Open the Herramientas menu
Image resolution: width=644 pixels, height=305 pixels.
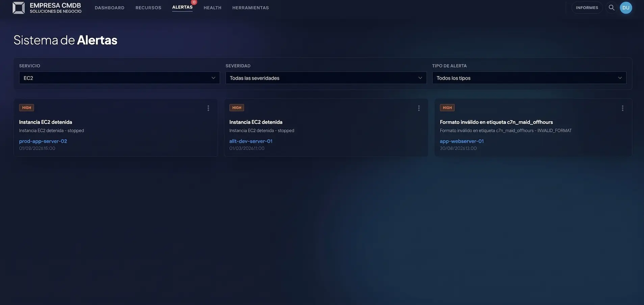coord(251,8)
